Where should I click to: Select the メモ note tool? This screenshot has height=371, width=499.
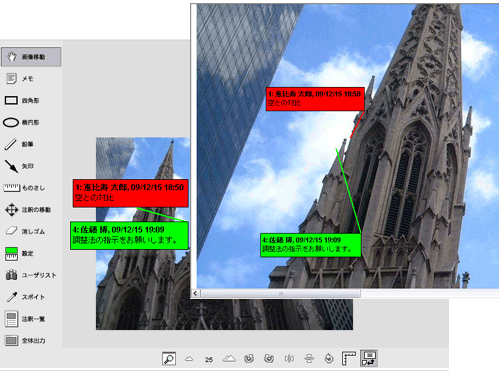point(20,79)
